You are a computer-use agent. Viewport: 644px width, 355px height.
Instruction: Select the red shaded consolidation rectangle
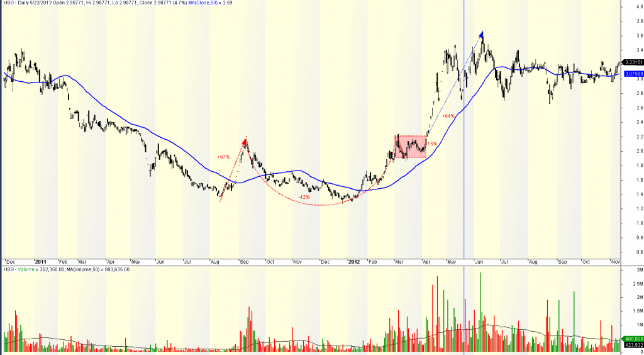(x=411, y=147)
